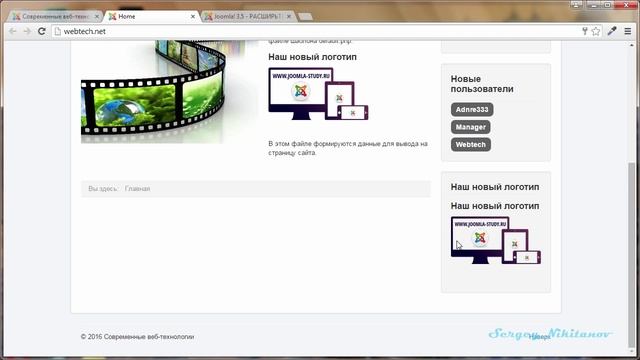Click the Home tab favicon
640x360 pixels.
pyautogui.click(x=112, y=16)
